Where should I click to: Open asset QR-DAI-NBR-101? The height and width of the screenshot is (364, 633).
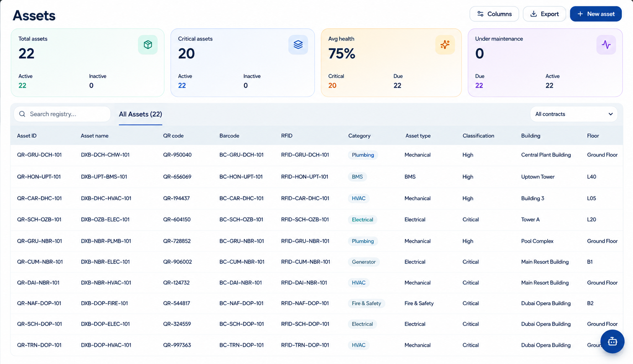[x=38, y=283]
